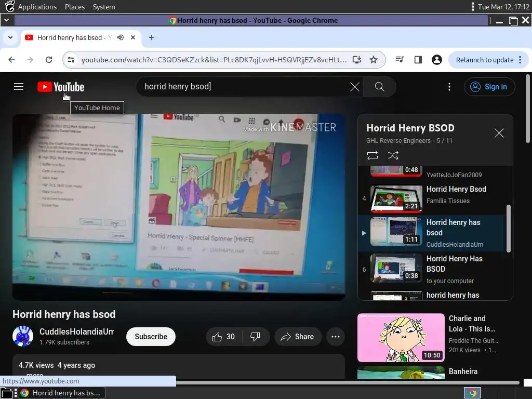Open the window menu arrow in title bar

pos(6,20)
